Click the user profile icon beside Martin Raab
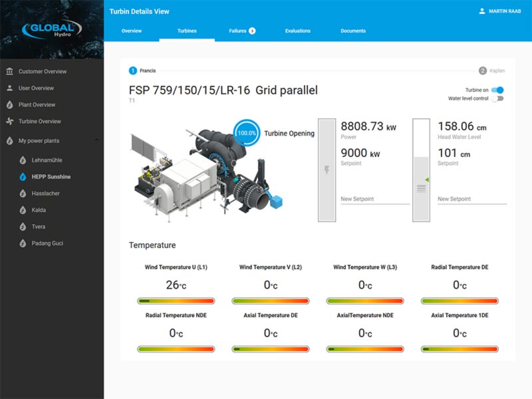 tap(482, 11)
